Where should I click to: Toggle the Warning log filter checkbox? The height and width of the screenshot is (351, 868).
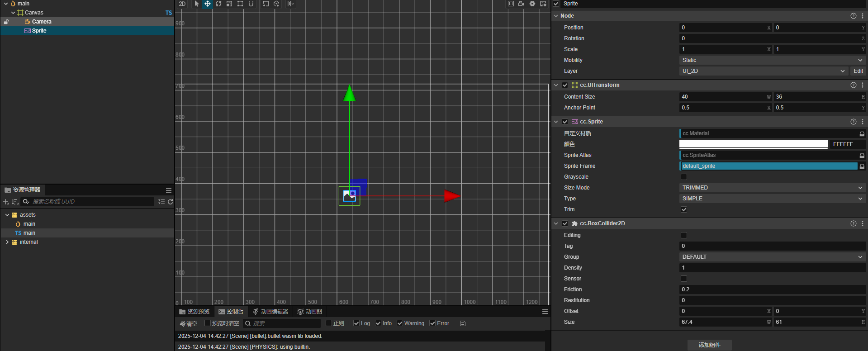400,323
